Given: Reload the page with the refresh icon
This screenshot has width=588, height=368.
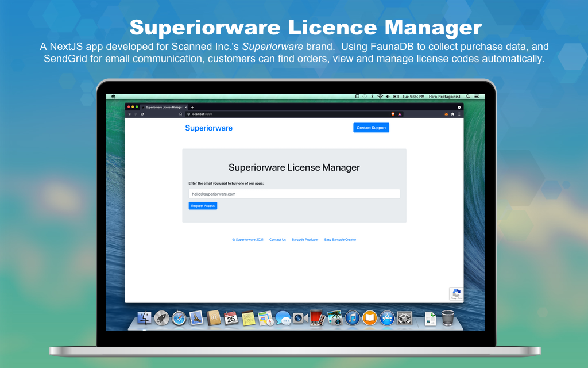Looking at the screenshot, I should pyautogui.click(x=142, y=114).
